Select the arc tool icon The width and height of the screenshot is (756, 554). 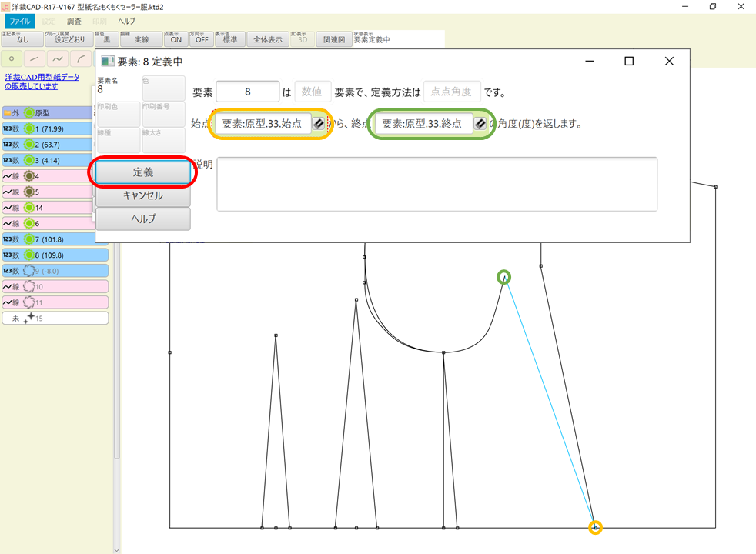(81, 58)
